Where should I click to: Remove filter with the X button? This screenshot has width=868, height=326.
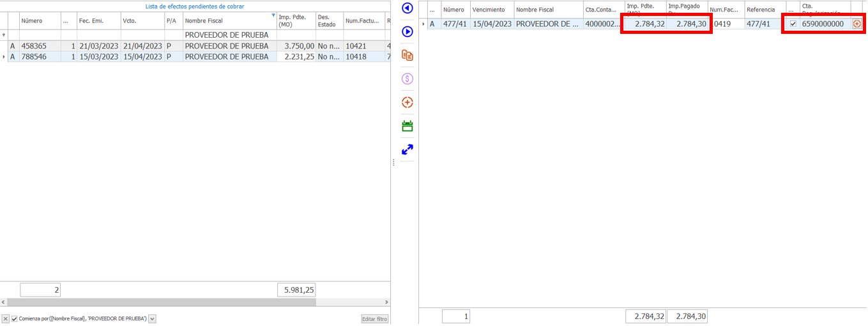pyautogui.click(x=5, y=318)
